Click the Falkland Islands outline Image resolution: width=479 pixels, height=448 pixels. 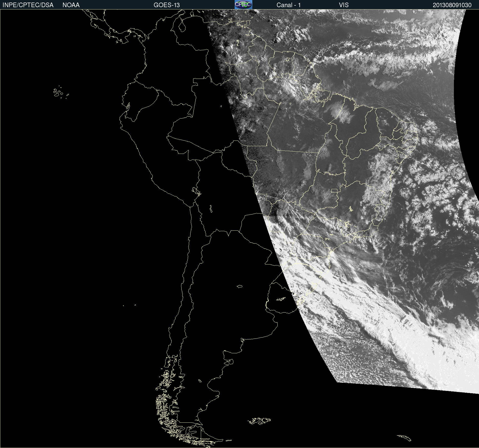(x=259, y=421)
